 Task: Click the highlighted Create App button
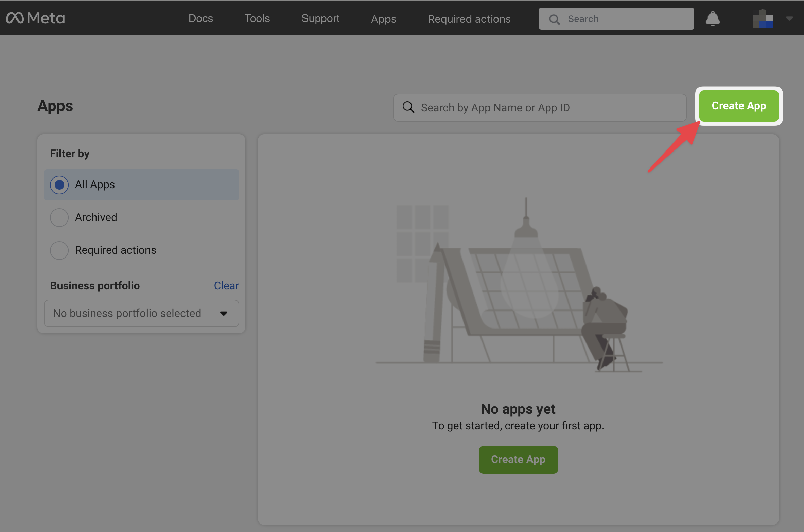tap(738, 106)
